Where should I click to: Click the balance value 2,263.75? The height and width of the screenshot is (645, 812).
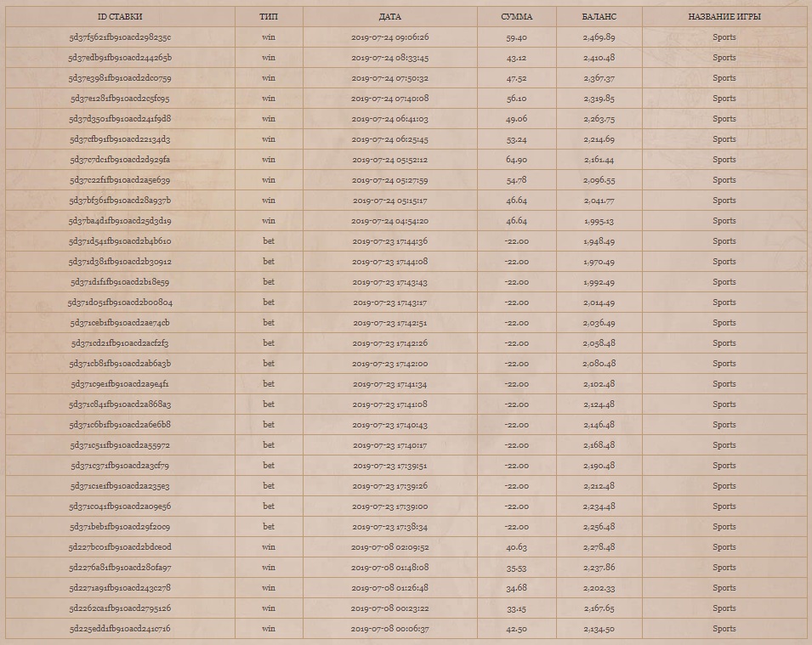tap(599, 118)
